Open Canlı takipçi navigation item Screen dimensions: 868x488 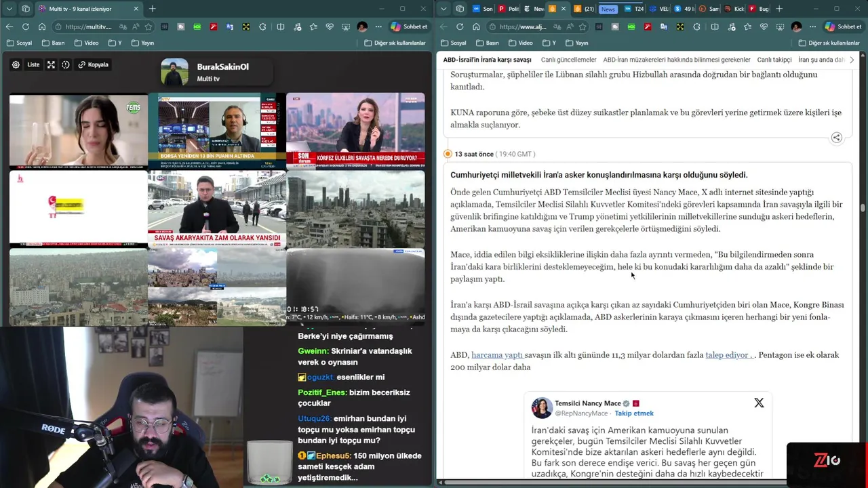pos(774,60)
